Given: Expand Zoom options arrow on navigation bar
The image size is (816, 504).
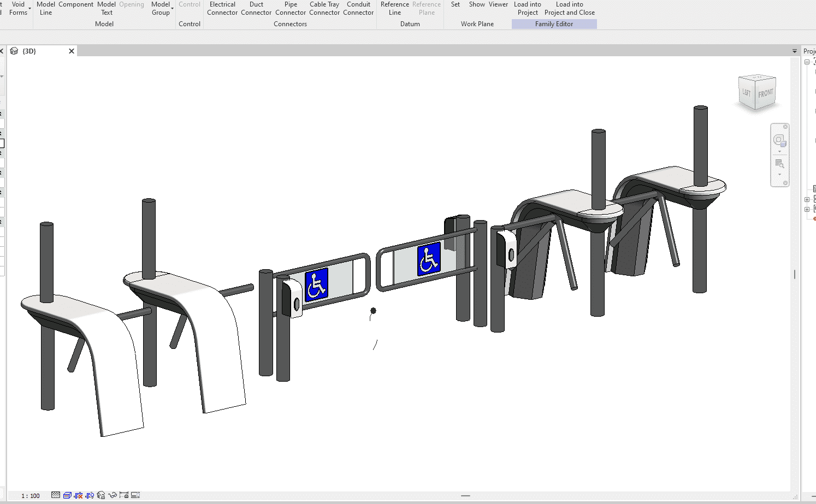Looking at the screenshot, I should click(x=779, y=174).
